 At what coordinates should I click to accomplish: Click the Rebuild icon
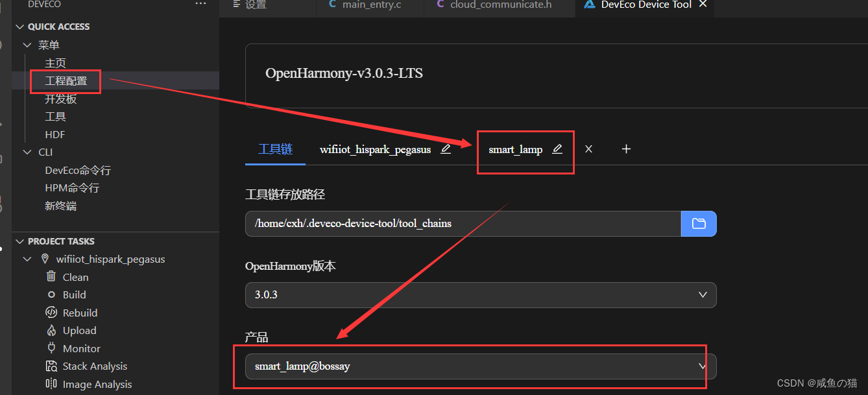pyautogui.click(x=51, y=312)
